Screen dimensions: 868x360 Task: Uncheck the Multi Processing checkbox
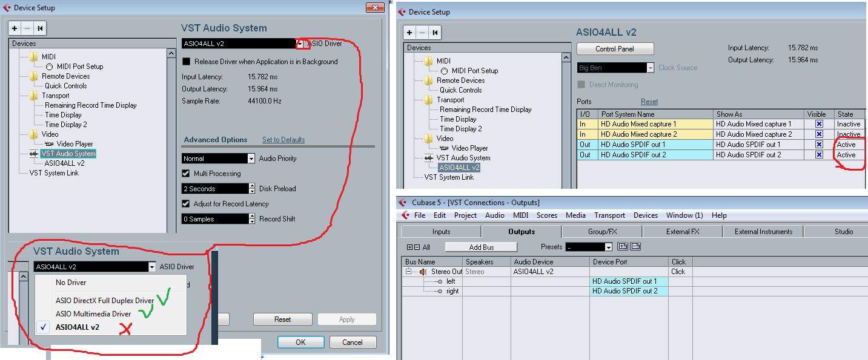click(187, 174)
